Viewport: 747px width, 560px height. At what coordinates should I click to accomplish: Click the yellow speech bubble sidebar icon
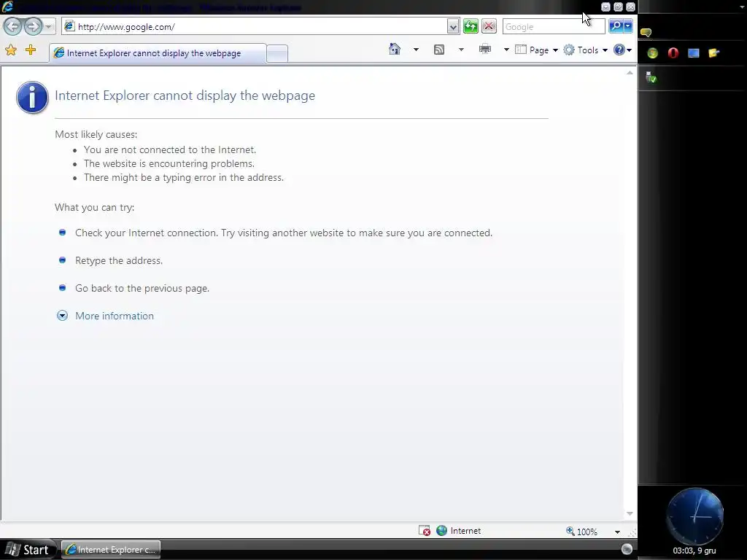646,32
